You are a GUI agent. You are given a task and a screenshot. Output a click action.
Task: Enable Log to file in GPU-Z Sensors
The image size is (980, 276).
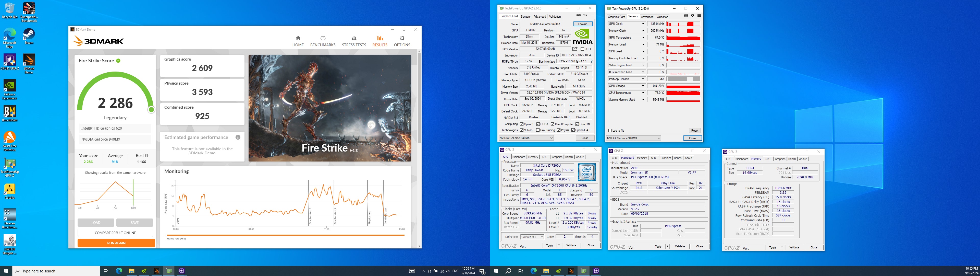click(x=610, y=130)
